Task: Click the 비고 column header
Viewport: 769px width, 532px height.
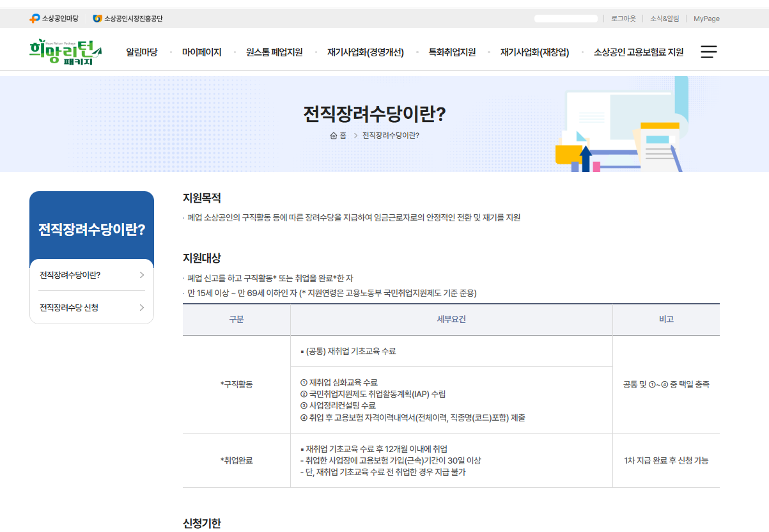Action: [x=666, y=320]
